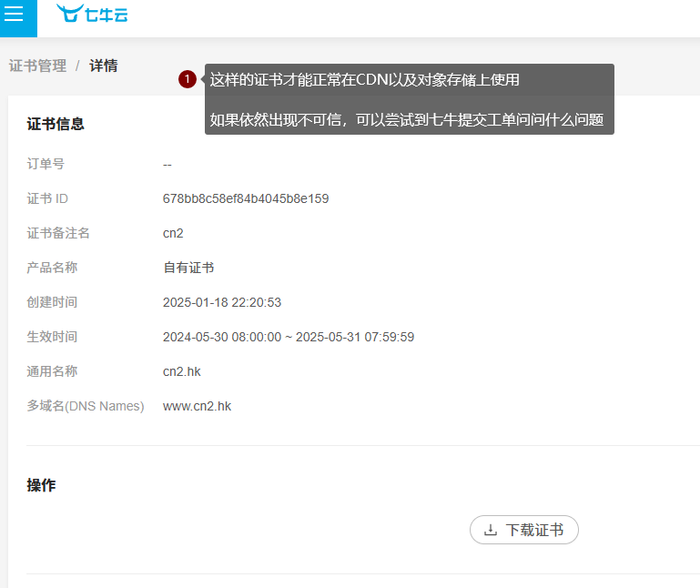Click the red step 1 badge
The height and width of the screenshot is (588, 700).
click(x=188, y=79)
